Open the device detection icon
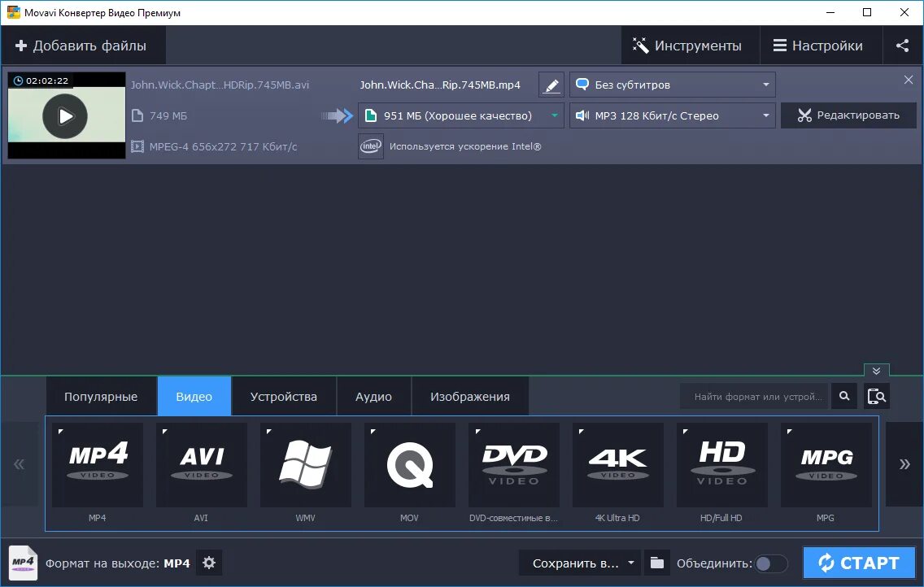 coord(877,396)
